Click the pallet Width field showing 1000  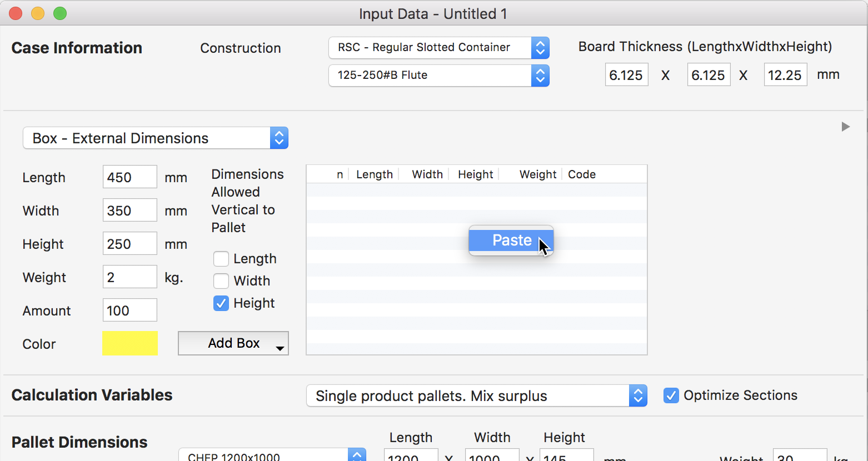coord(492,455)
